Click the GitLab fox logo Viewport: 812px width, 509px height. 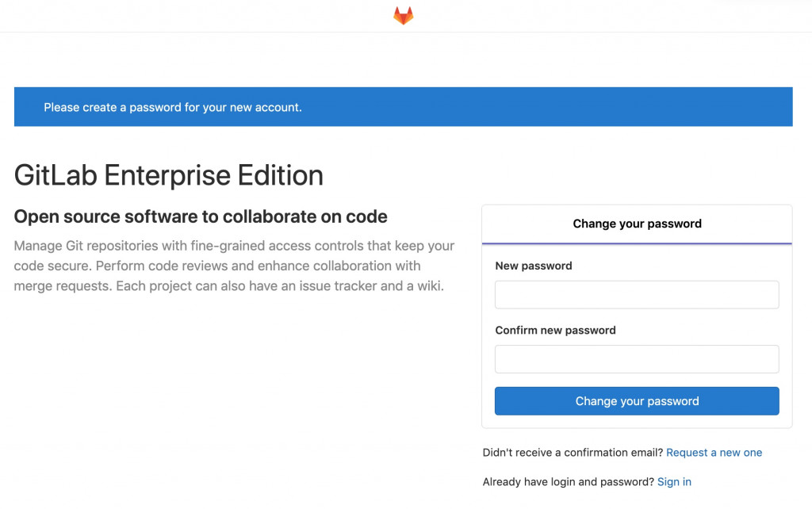[404, 15]
